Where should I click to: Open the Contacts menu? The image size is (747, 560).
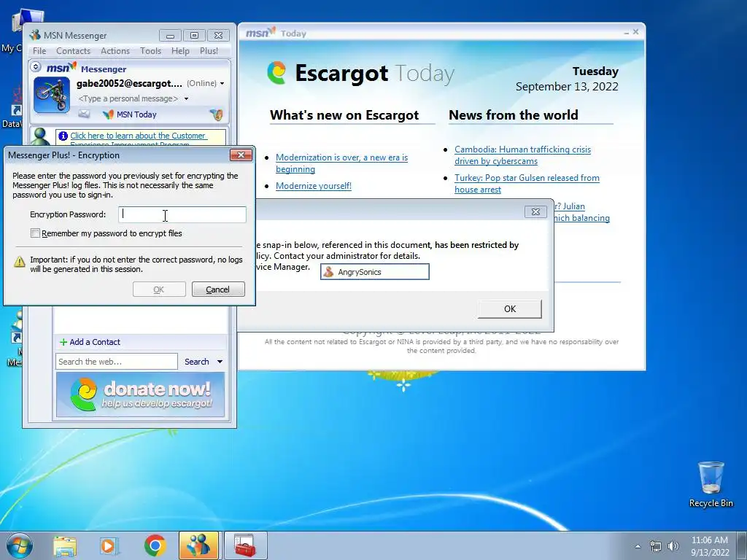tap(73, 50)
